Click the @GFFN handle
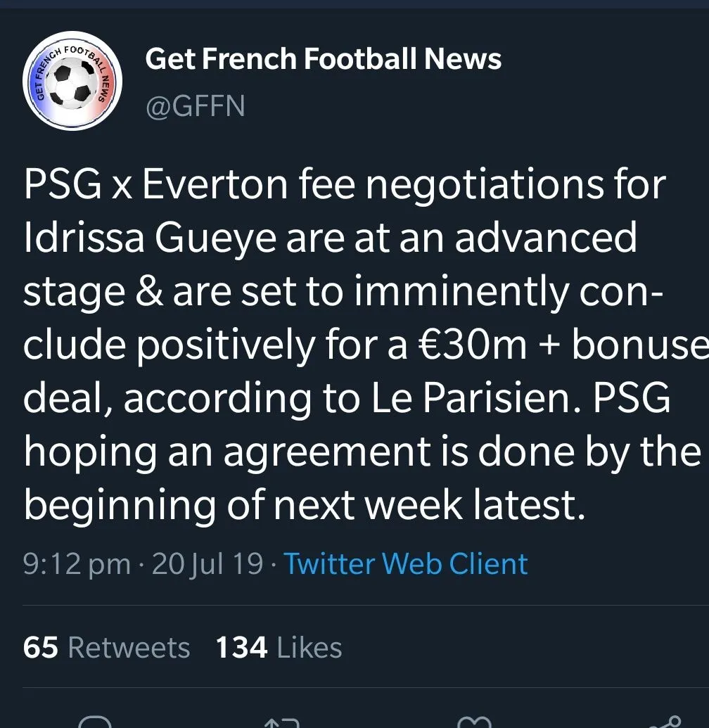This screenshot has width=709, height=728. [195, 106]
